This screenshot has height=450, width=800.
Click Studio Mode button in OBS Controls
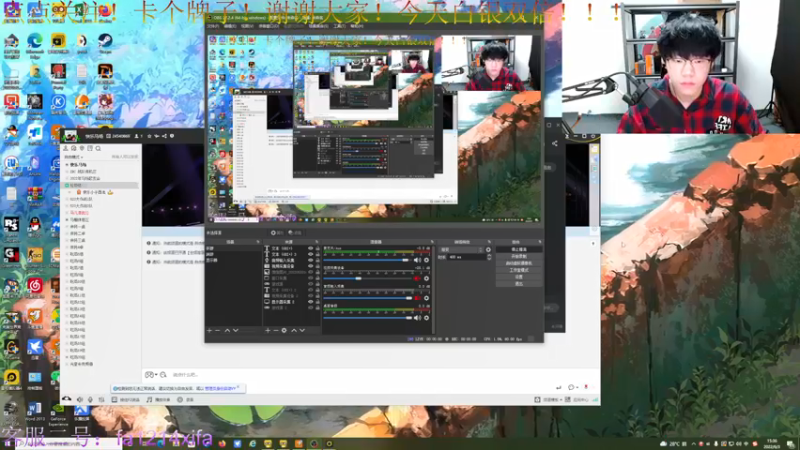tap(519, 270)
